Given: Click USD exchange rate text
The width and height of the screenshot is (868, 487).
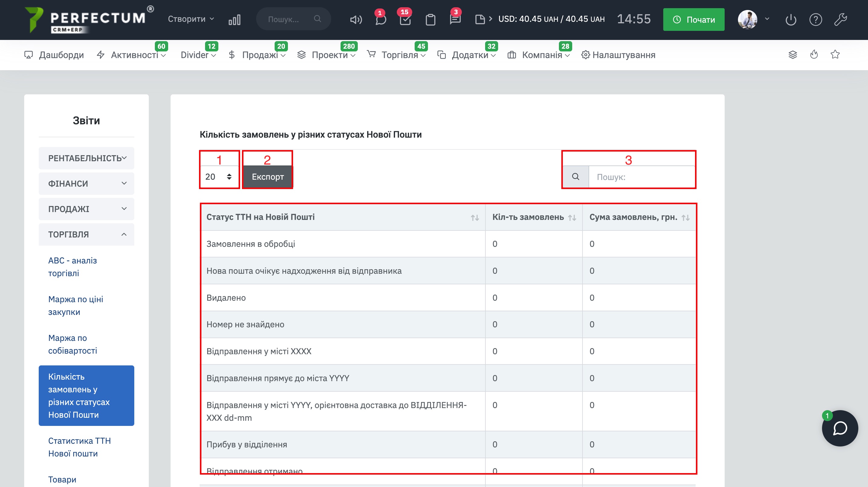Looking at the screenshot, I should [551, 19].
